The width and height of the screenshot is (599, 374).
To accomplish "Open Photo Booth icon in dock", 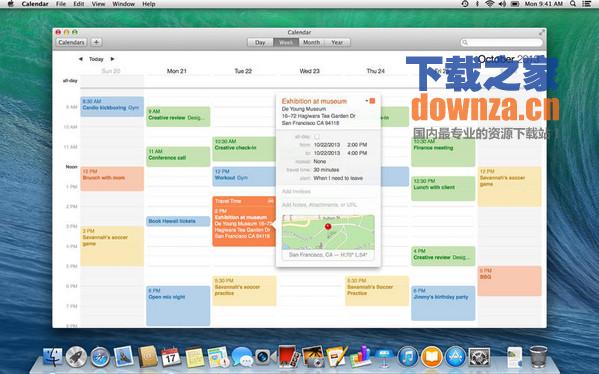I will pyautogui.click(x=288, y=356).
